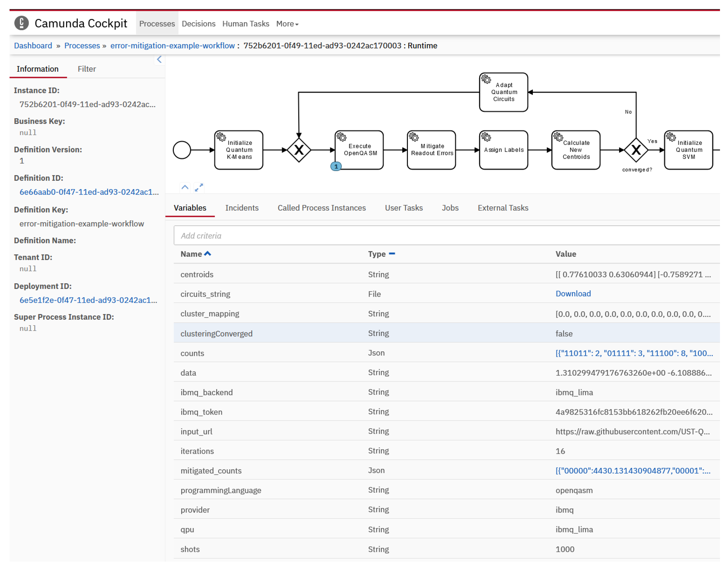Open the External Tasks tab
The height and width of the screenshot is (569, 728).
[x=503, y=208]
